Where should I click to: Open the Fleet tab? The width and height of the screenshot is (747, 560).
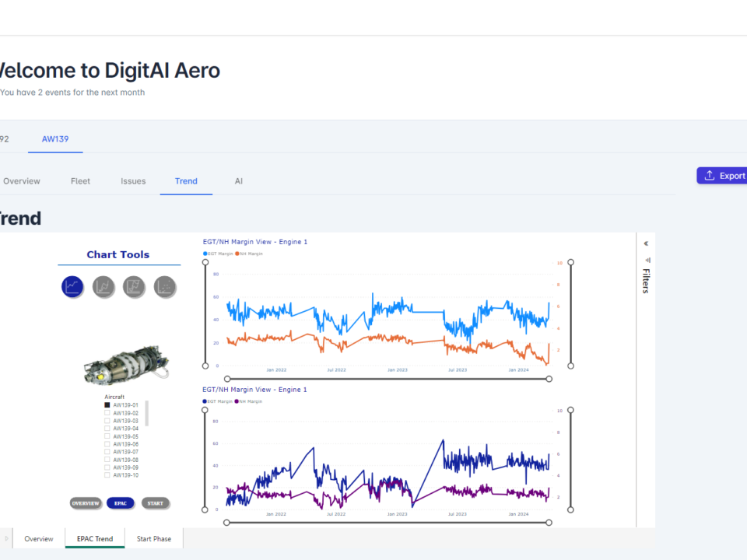click(x=80, y=181)
